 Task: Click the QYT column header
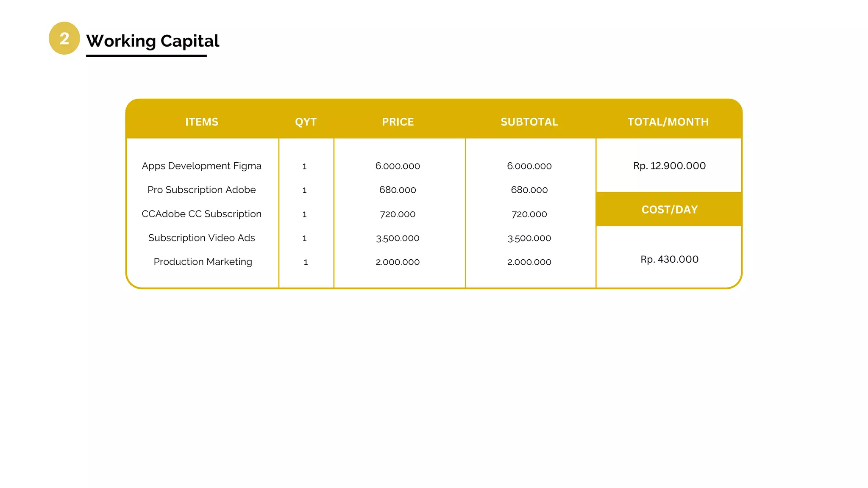[306, 122]
